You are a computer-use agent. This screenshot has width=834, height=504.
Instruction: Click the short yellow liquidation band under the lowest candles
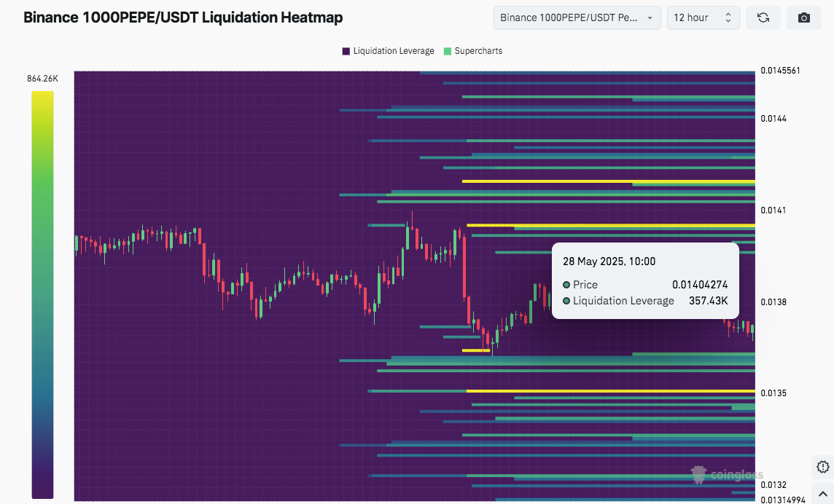click(476, 350)
